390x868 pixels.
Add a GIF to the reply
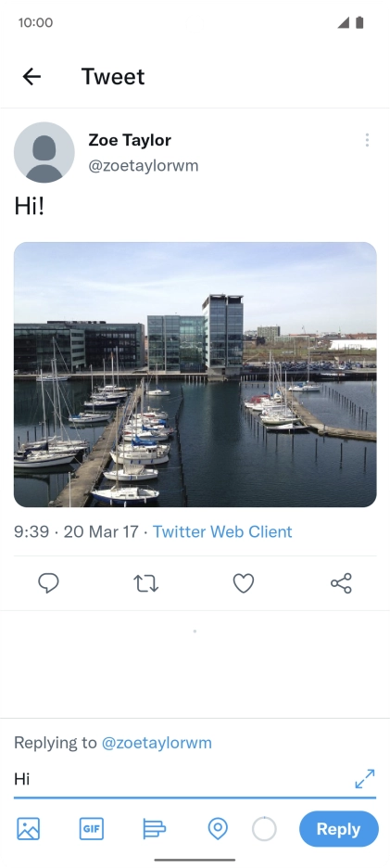pos(92,829)
